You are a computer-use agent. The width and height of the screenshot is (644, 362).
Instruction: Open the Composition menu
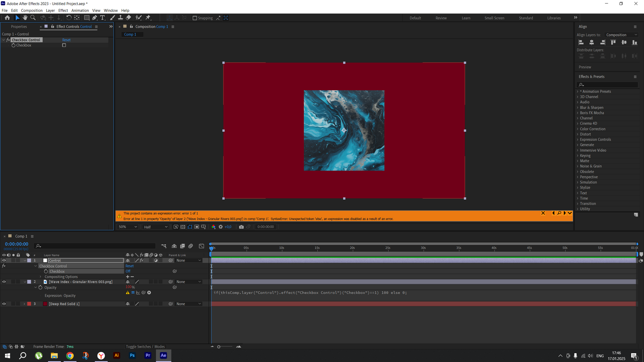coord(31,10)
